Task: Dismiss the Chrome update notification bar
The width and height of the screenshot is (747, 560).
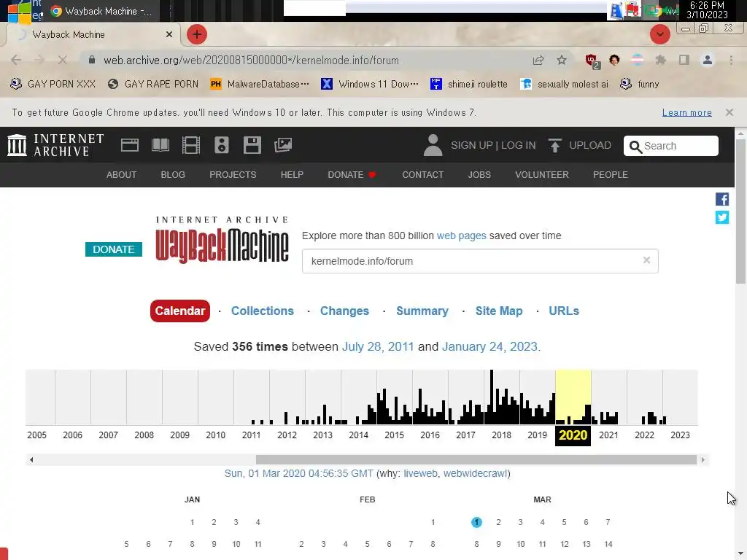Action: [x=729, y=112]
